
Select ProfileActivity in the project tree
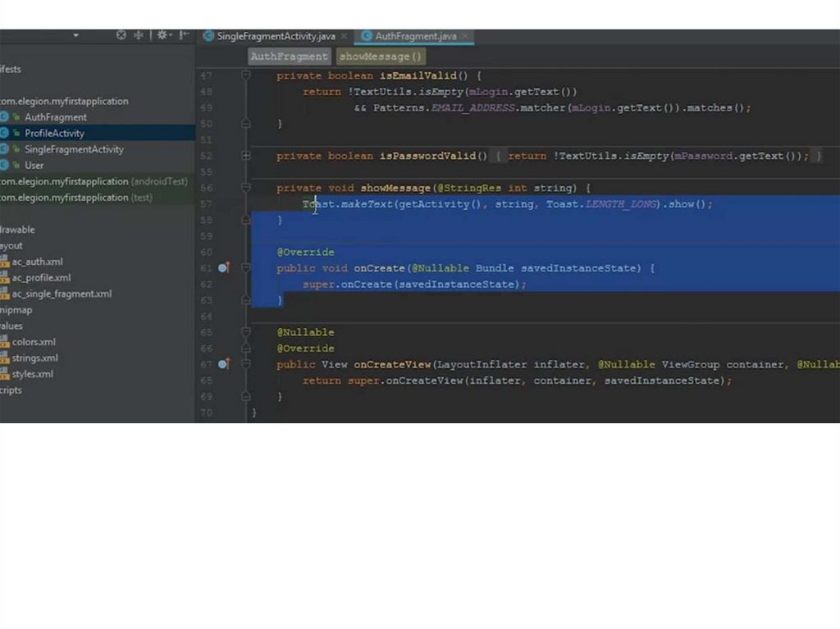point(54,133)
